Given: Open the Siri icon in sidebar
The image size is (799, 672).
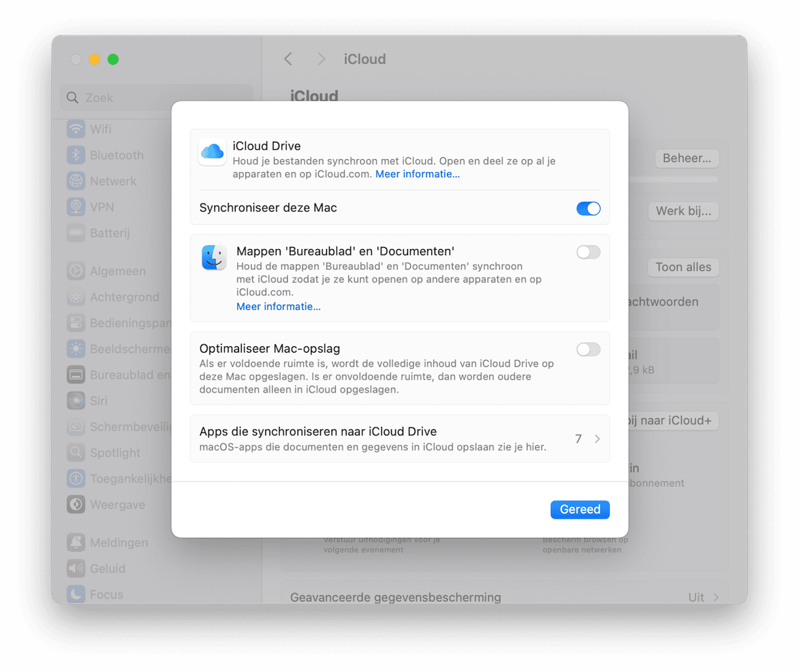Looking at the screenshot, I should [x=76, y=401].
